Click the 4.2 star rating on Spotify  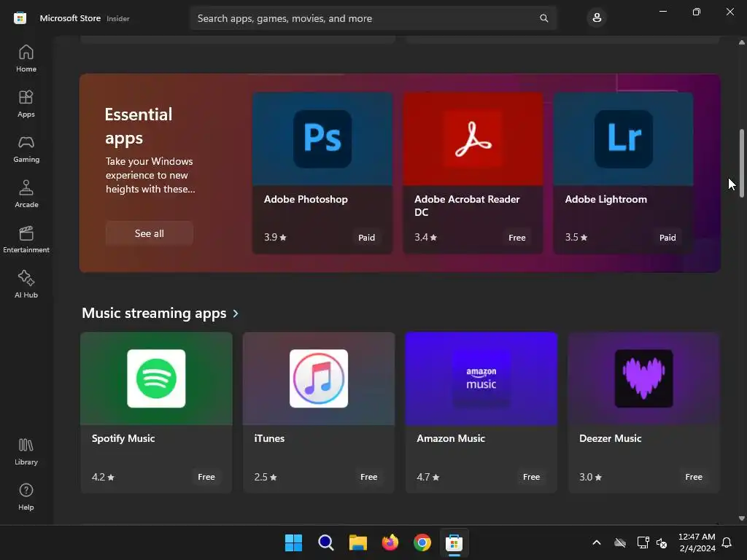point(103,477)
